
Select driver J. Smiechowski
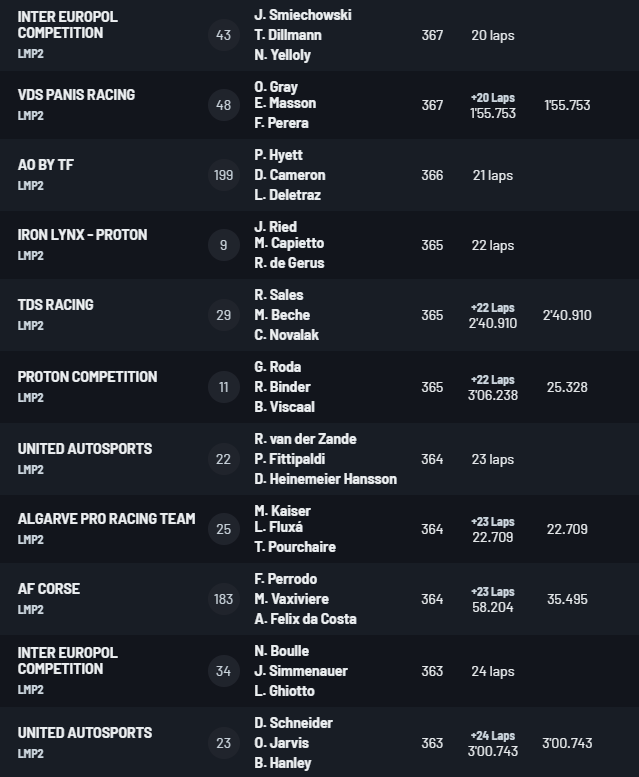(x=303, y=15)
